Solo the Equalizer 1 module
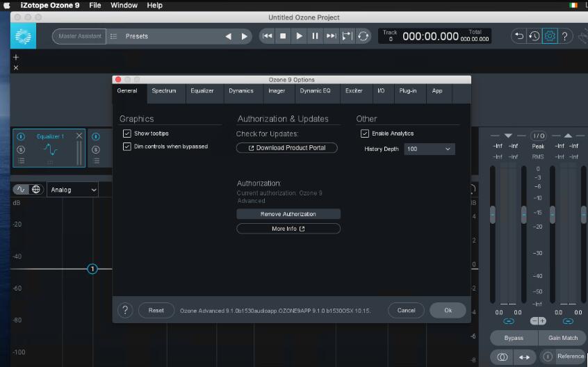 click(x=21, y=149)
